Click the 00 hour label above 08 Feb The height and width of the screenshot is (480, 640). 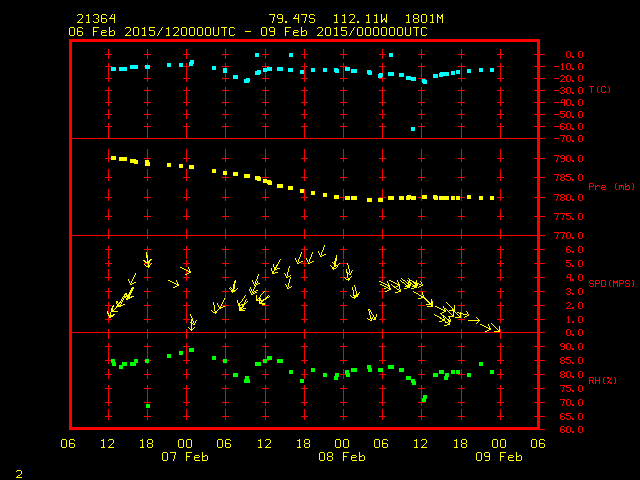[x=342, y=444]
